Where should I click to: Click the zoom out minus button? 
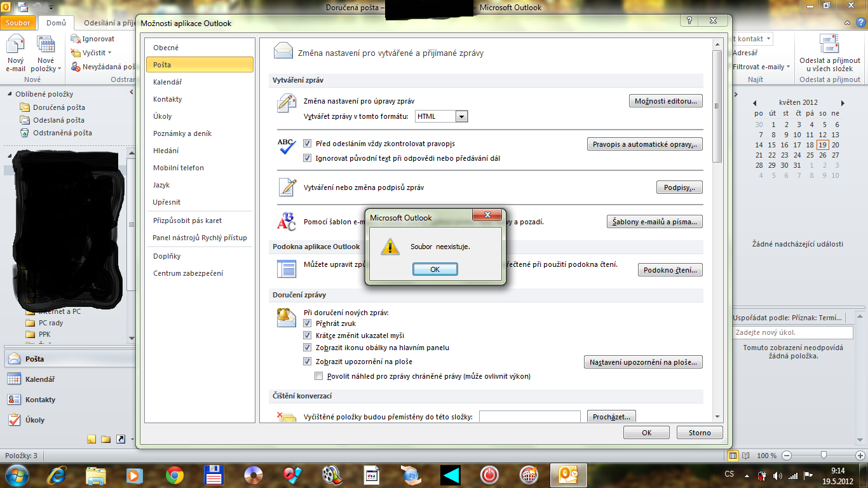787,456
